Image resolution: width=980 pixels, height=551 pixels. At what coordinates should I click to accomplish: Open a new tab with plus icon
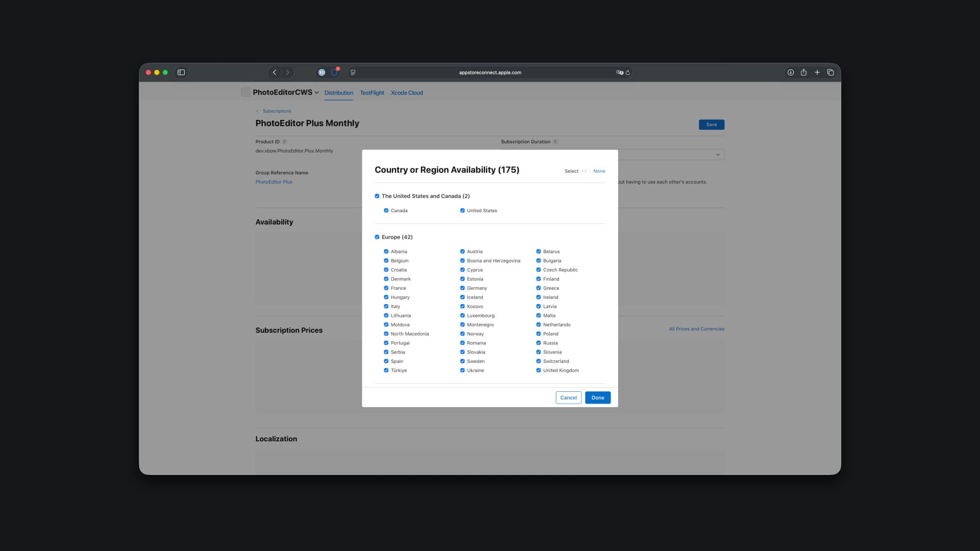pyautogui.click(x=817, y=72)
